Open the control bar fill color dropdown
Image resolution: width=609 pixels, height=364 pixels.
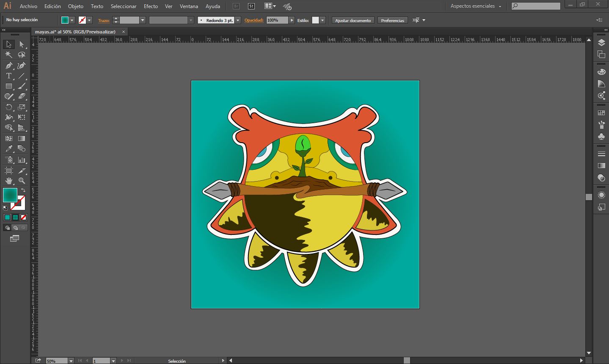(x=72, y=20)
